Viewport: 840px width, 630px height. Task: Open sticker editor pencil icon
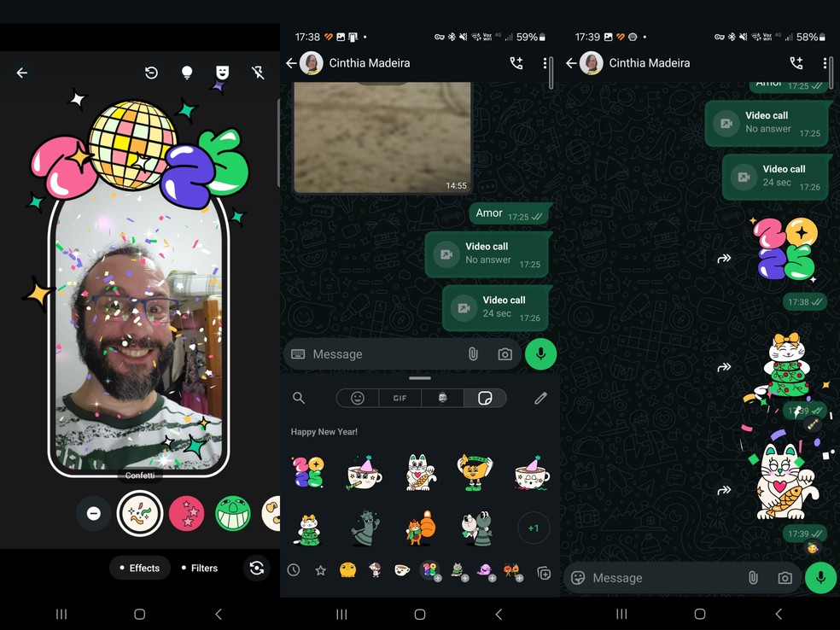(540, 398)
